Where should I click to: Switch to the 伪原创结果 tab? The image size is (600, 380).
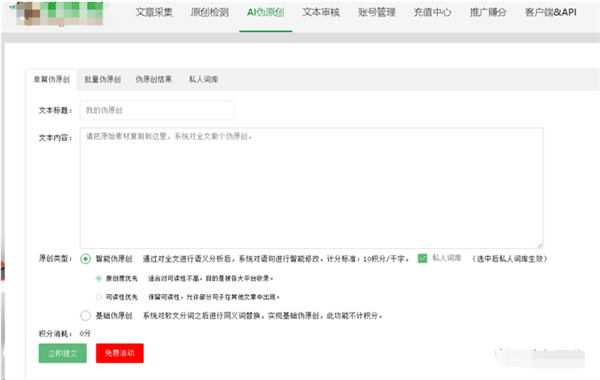pos(153,79)
